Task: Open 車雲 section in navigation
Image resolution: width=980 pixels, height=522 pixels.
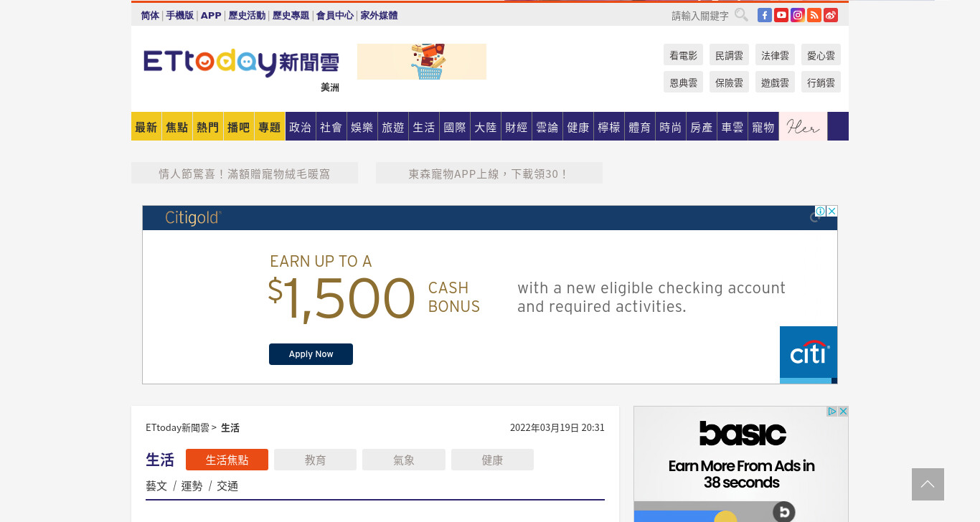Action: click(x=732, y=126)
